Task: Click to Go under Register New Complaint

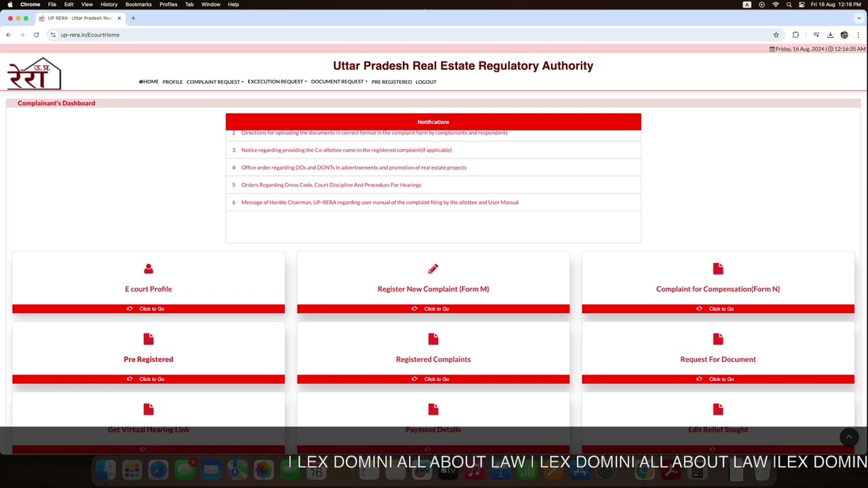Action: click(433, 309)
